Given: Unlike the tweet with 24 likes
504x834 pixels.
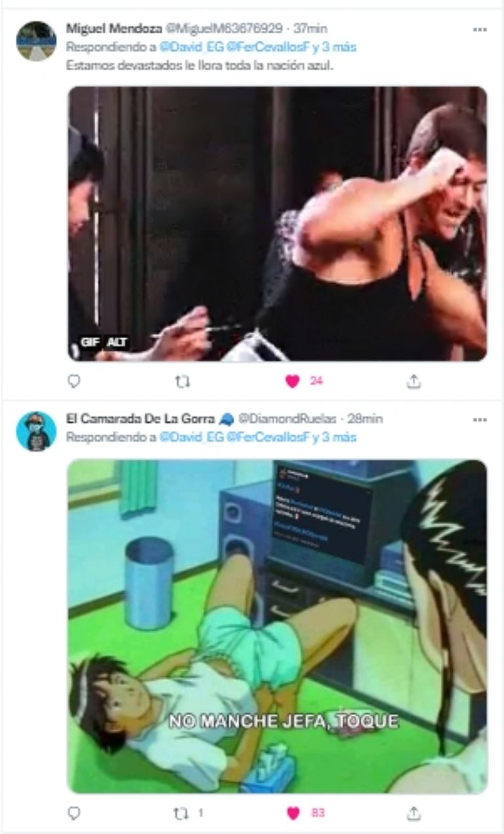Looking at the screenshot, I should click(x=293, y=381).
